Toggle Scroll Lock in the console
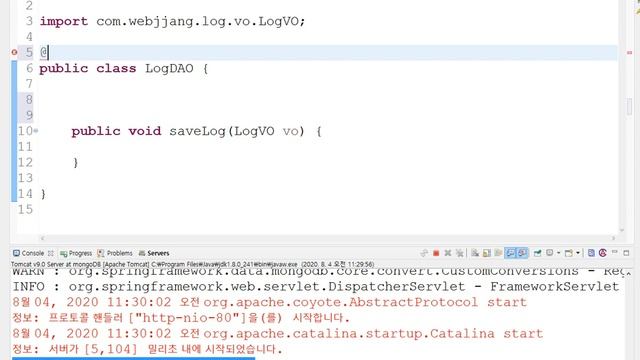Image resolution: width=640 pixels, height=360 pixels. pos(487,253)
